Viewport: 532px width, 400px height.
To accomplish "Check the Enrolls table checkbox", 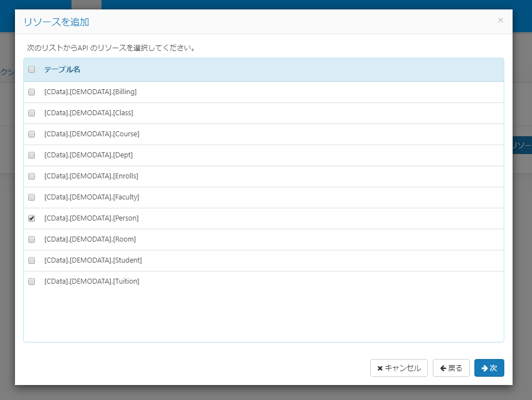I will pyautogui.click(x=32, y=176).
